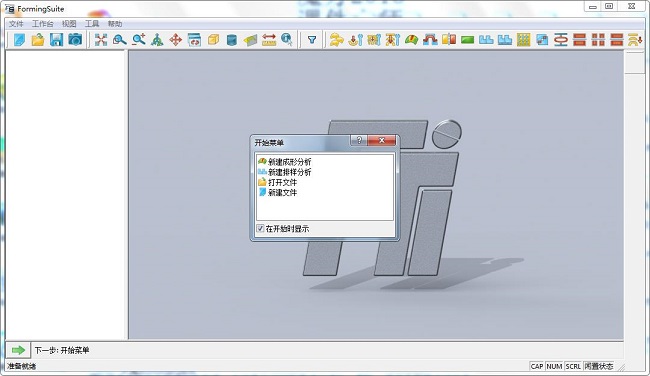650x376 pixels.
Task: Click the blue info pointer query icon
Action: click(x=287, y=40)
